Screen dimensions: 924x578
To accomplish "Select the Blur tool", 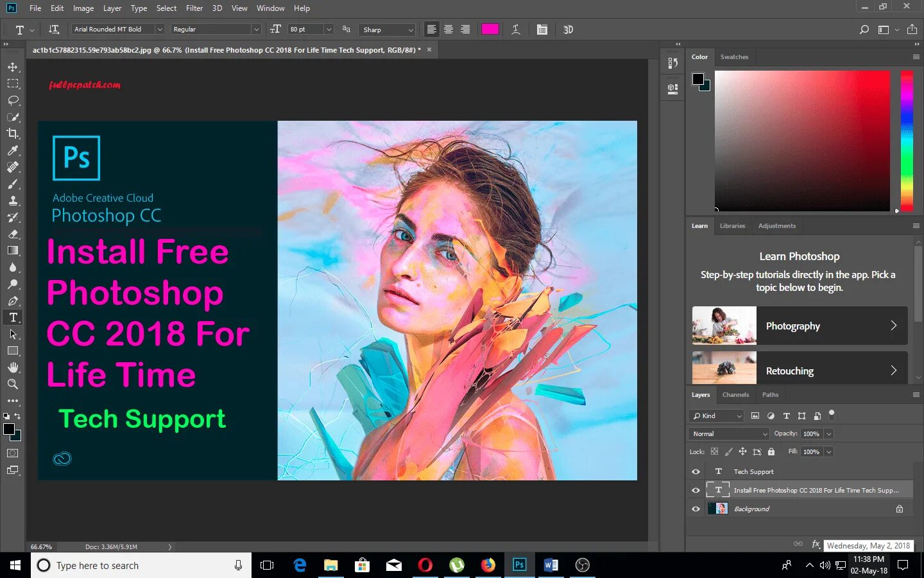I will pyautogui.click(x=13, y=267).
